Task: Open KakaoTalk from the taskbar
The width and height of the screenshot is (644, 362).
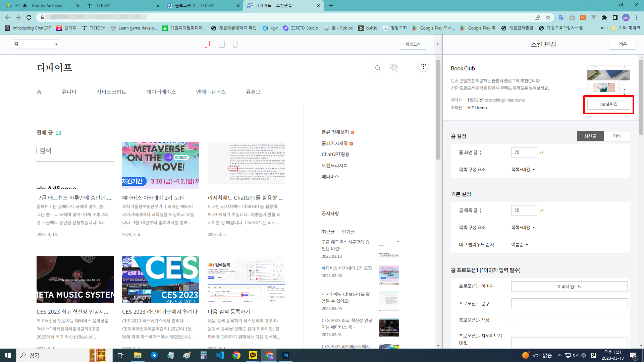Action: [253, 355]
